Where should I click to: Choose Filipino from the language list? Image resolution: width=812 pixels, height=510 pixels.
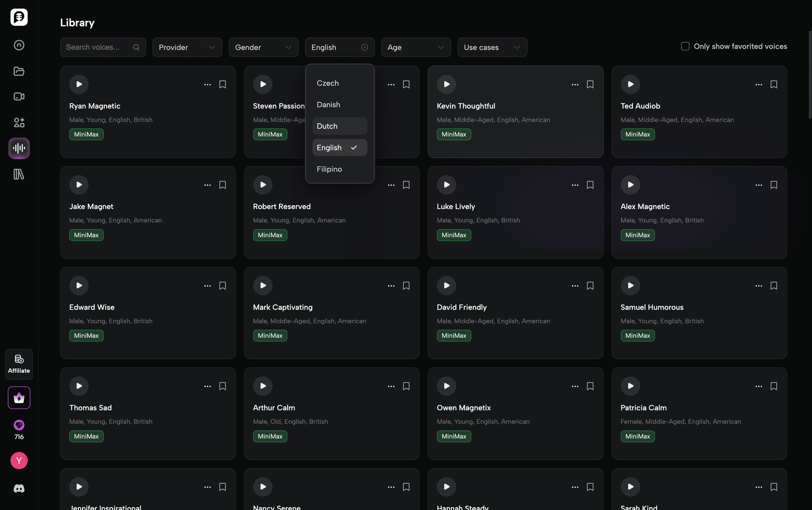pyautogui.click(x=340, y=169)
